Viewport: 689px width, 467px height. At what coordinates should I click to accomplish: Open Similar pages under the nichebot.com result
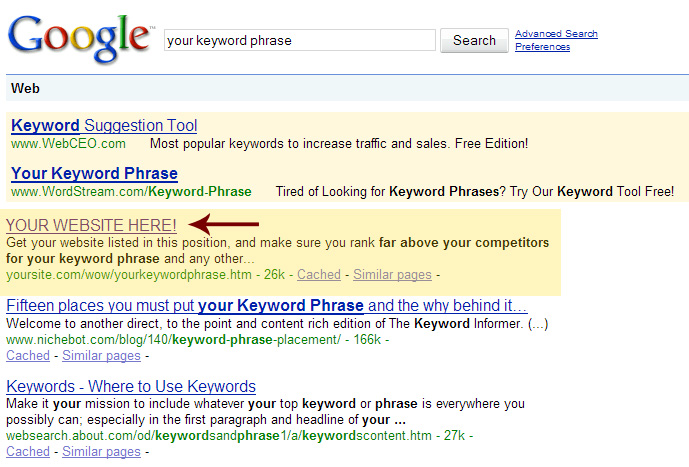click(x=101, y=355)
